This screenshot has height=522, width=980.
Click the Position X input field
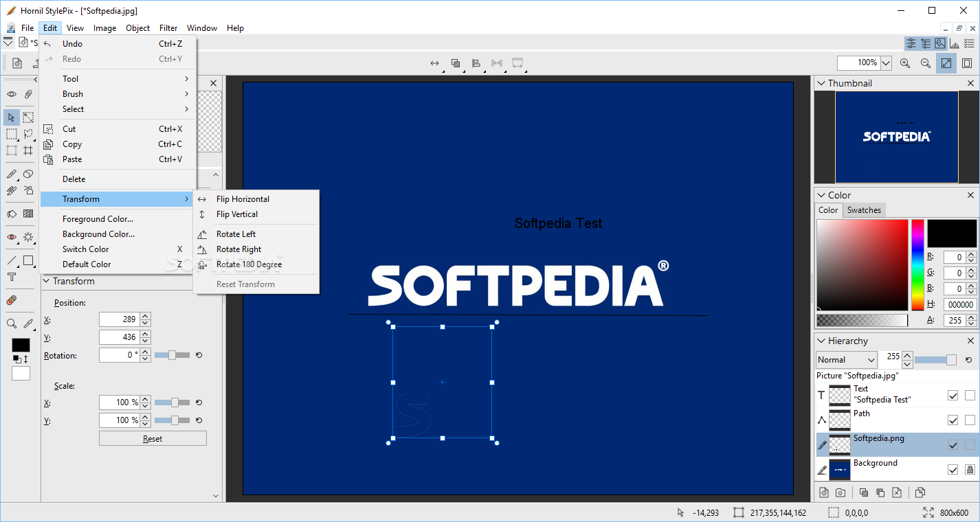119,319
